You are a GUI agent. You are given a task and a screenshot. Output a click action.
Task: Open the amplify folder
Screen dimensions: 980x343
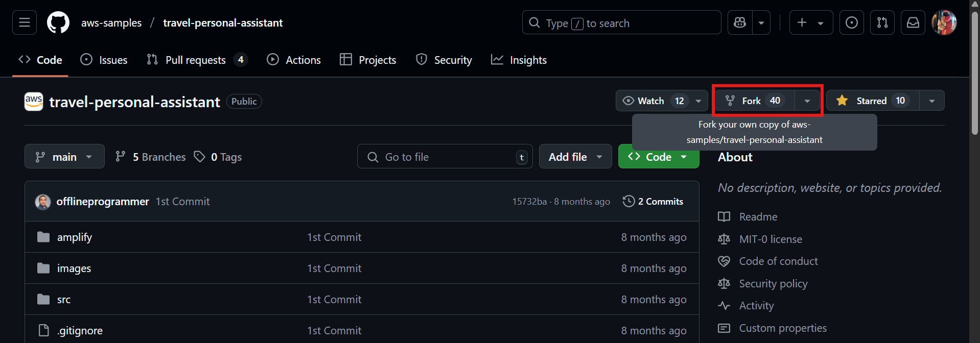coord(75,237)
